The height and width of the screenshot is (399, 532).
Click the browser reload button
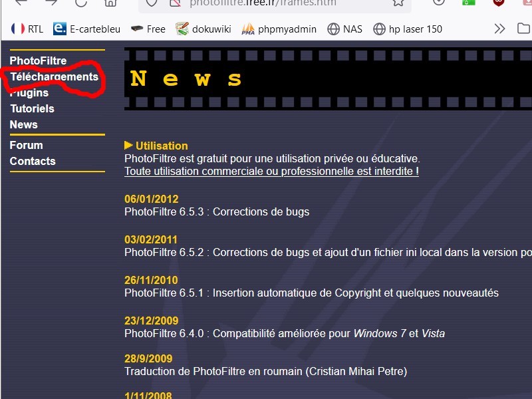(x=81, y=3)
